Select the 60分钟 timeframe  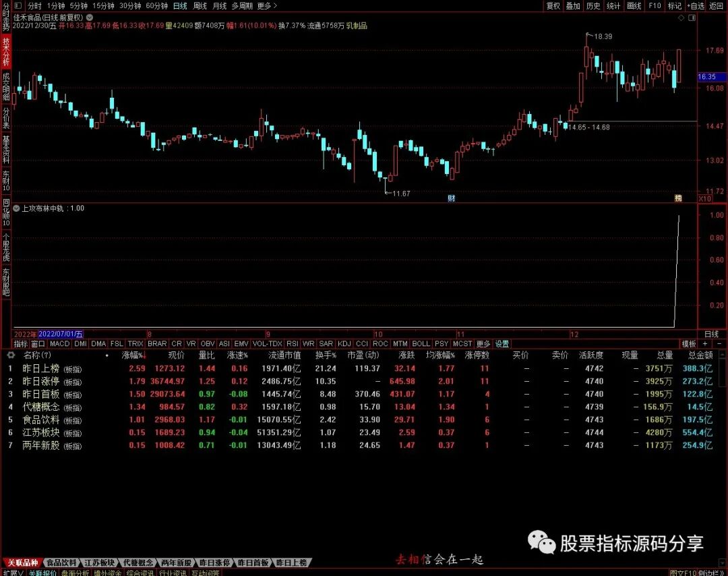pyautogui.click(x=157, y=5)
